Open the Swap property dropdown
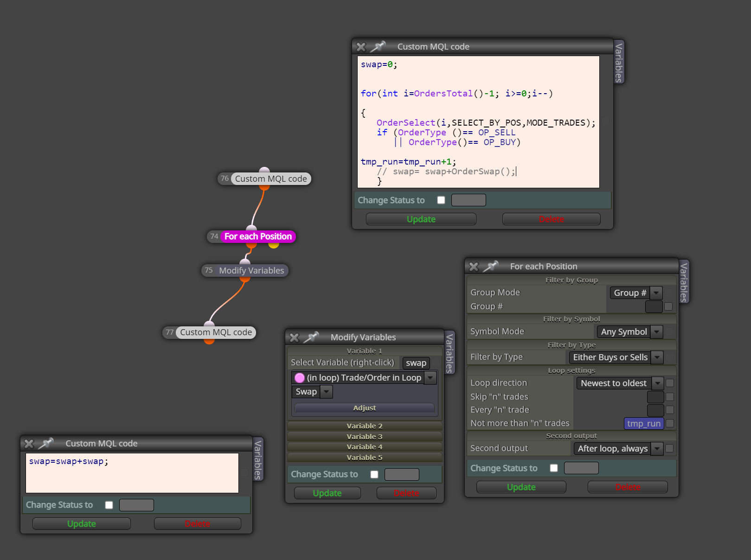This screenshot has height=560, width=751. point(312,392)
